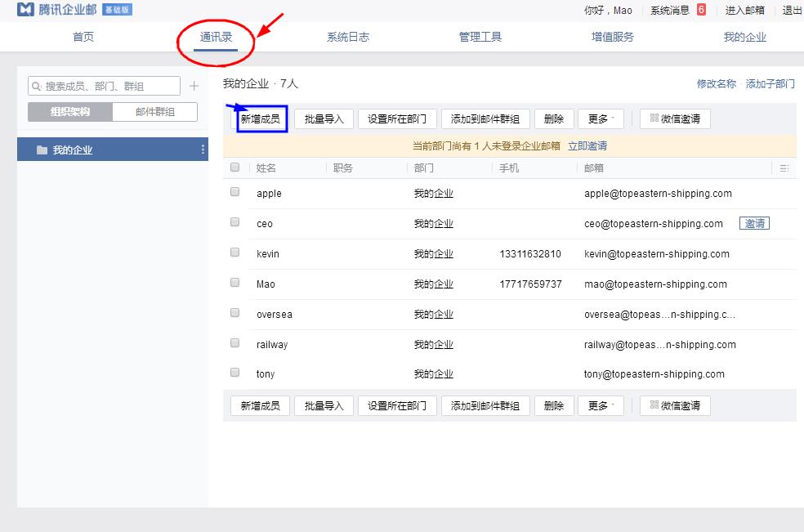Check the box next to apple
Image resolution: width=804 pixels, height=532 pixels.
[235, 192]
